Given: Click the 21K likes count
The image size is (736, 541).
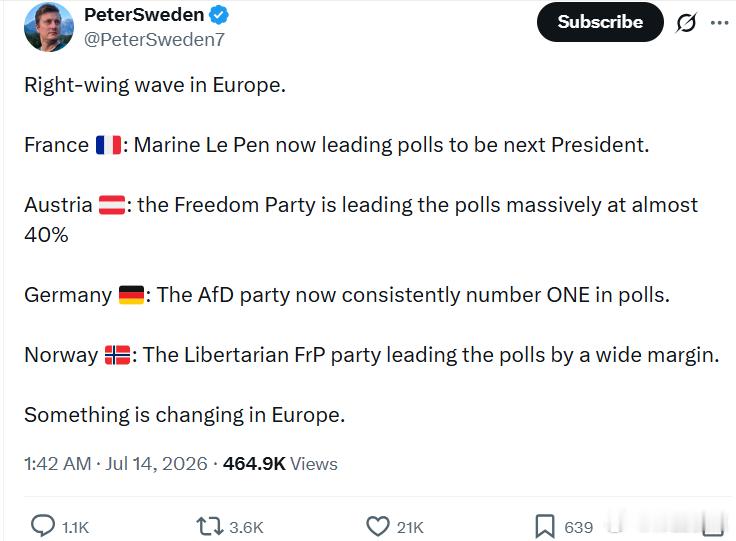Looking at the screenshot, I should point(410,527).
